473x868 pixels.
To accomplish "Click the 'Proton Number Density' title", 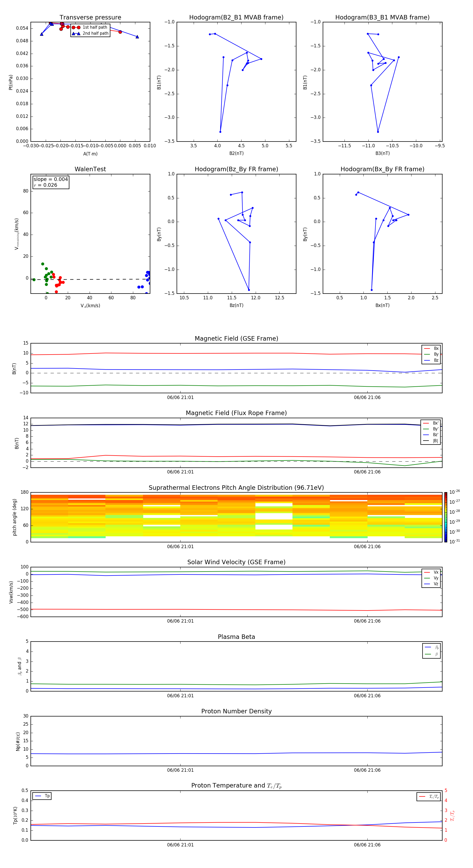I will click(236, 711).
